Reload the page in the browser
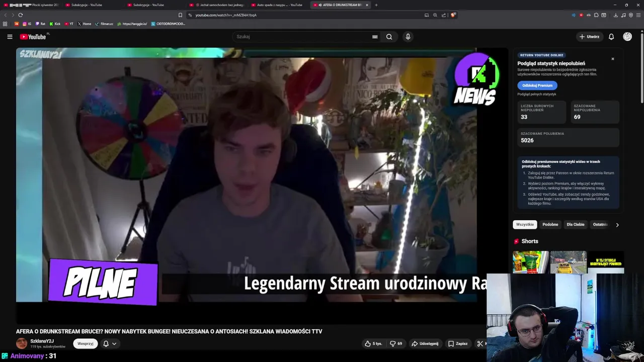This screenshot has height=362, width=644. pos(20,15)
